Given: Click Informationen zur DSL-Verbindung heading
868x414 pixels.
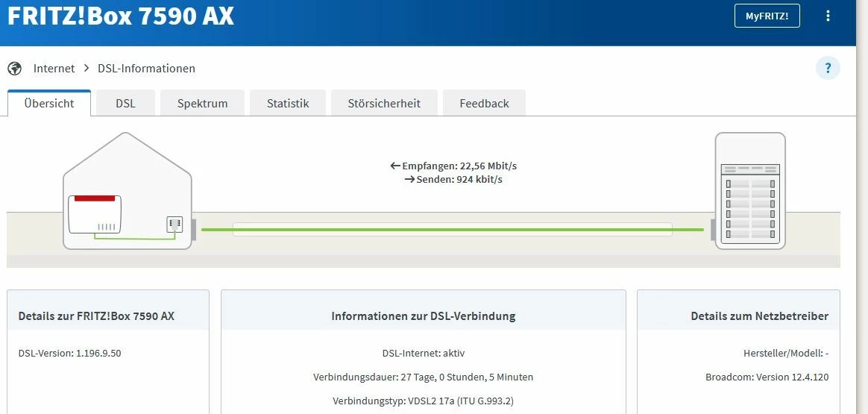Looking at the screenshot, I should pos(424,316).
